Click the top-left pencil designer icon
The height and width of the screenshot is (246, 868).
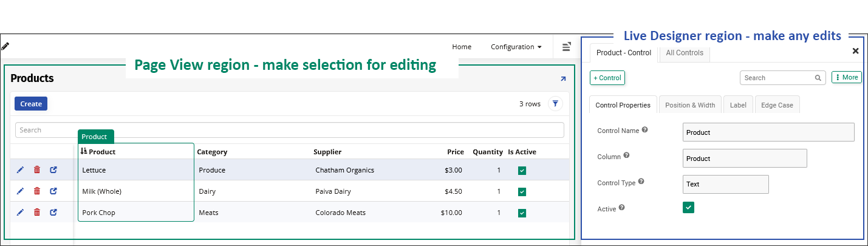tap(5, 46)
